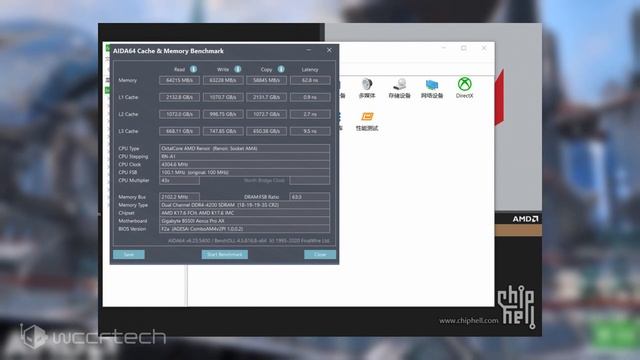
Task: Maximize the AIDA64 main window behind
Action: pos(464,48)
